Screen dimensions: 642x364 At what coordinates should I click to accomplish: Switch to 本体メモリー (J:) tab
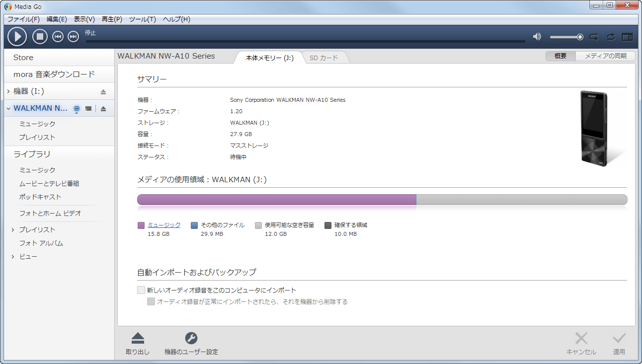[270, 58]
